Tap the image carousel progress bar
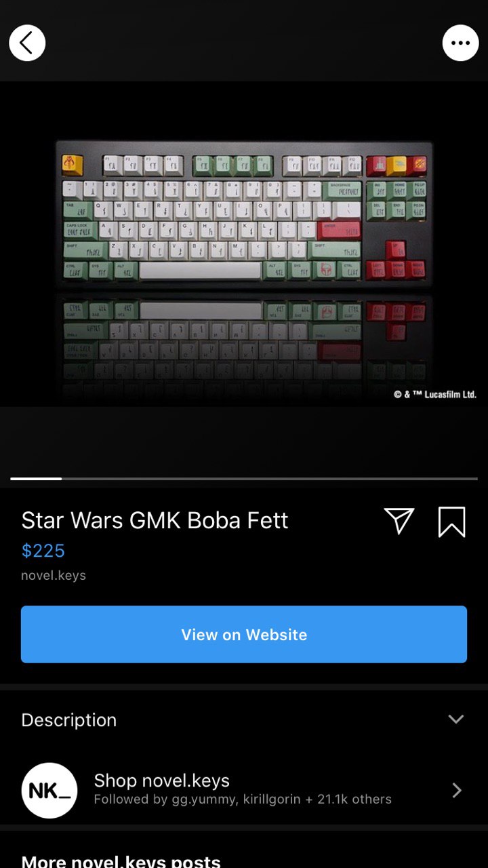Image resolution: width=488 pixels, height=868 pixels. [244, 479]
